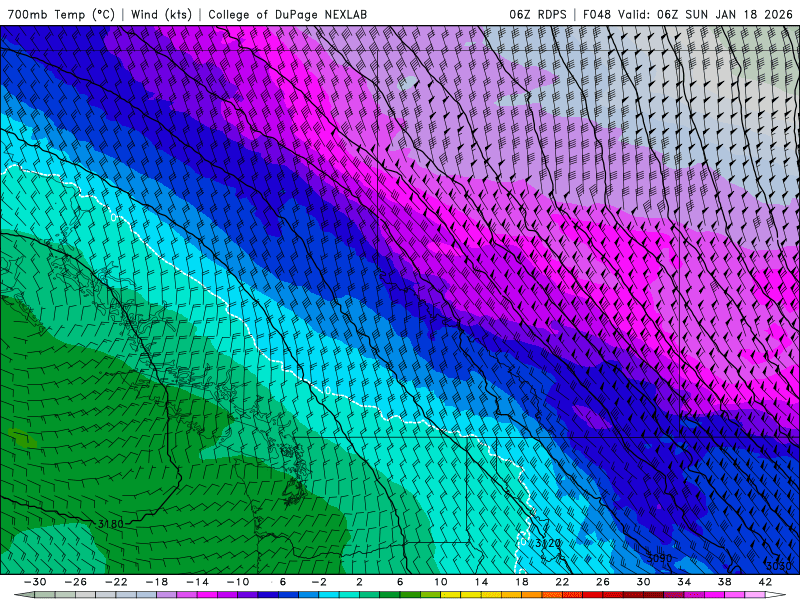Click the cyan colorbar swatch beneath -2
This screenshot has width=800, height=600.
pos(329,595)
